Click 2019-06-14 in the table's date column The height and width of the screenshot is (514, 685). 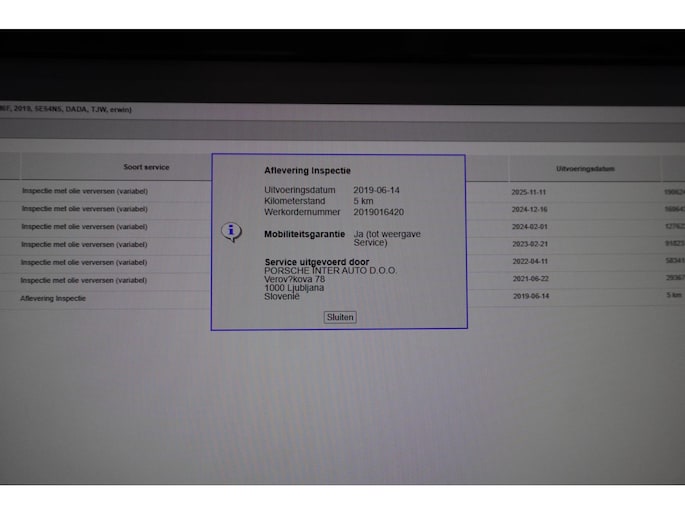tap(530, 296)
